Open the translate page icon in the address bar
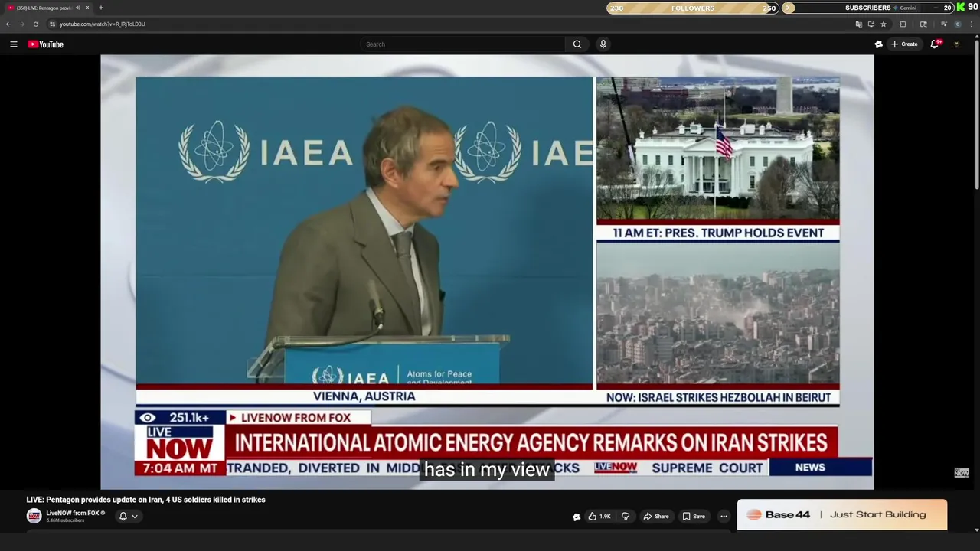980x551 pixels. 858,24
